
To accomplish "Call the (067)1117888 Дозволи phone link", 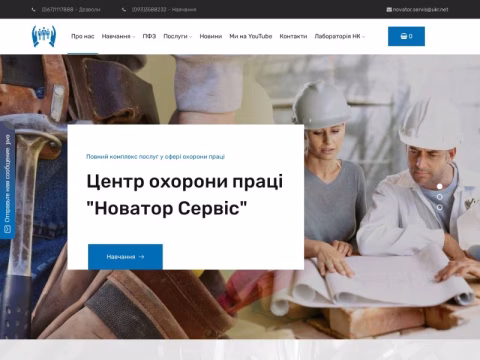I will (x=71, y=10).
